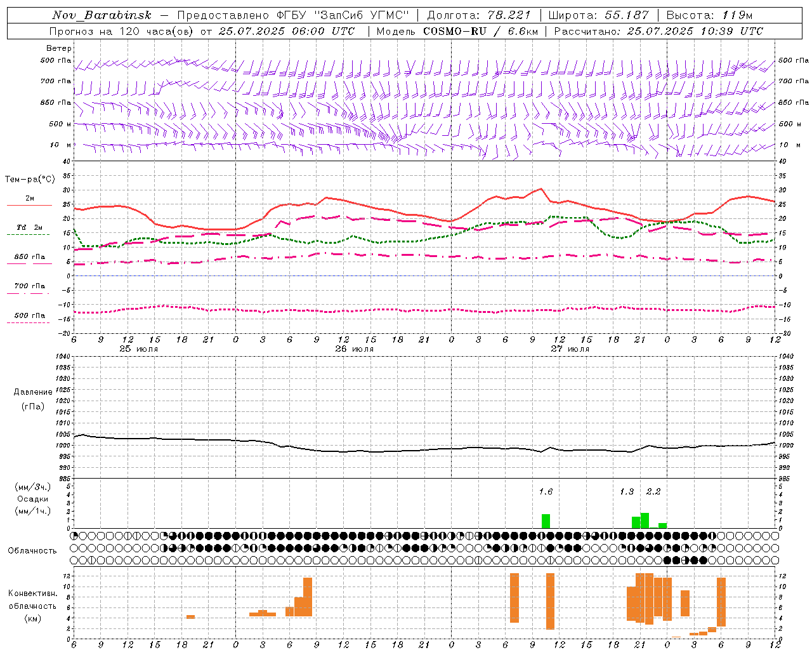Click the 1.3 precipitation amount value

coord(627,491)
